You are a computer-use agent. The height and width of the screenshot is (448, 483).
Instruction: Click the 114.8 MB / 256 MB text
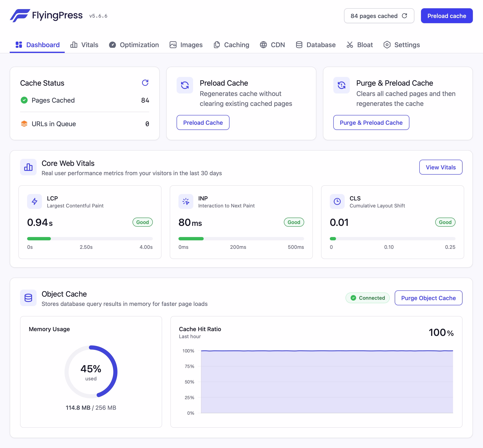(91, 407)
